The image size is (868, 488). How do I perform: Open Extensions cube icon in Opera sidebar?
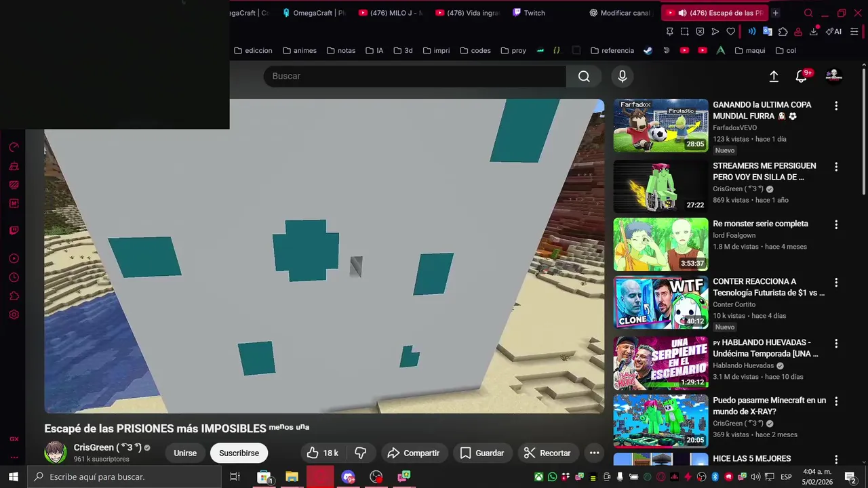click(14, 296)
